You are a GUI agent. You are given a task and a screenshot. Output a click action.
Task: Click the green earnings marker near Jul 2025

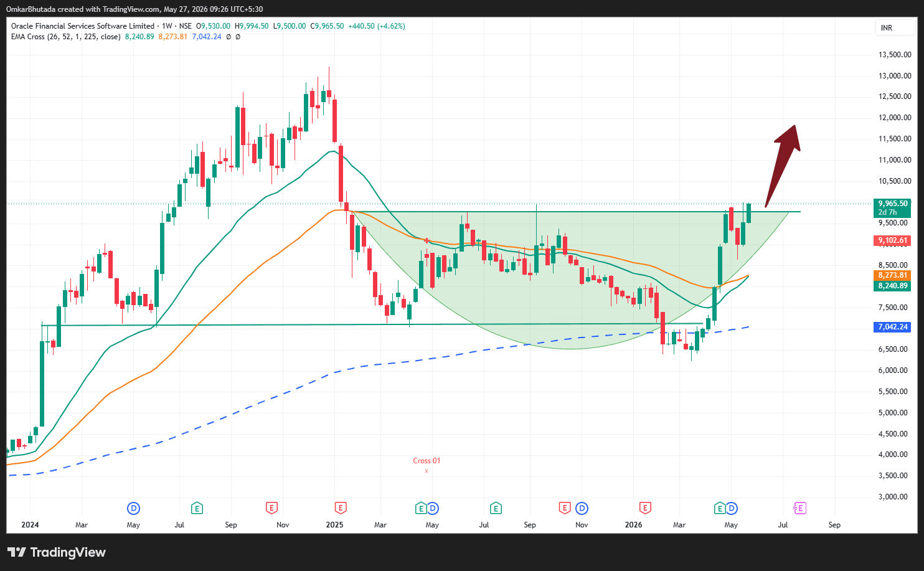click(x=496, y=508)
